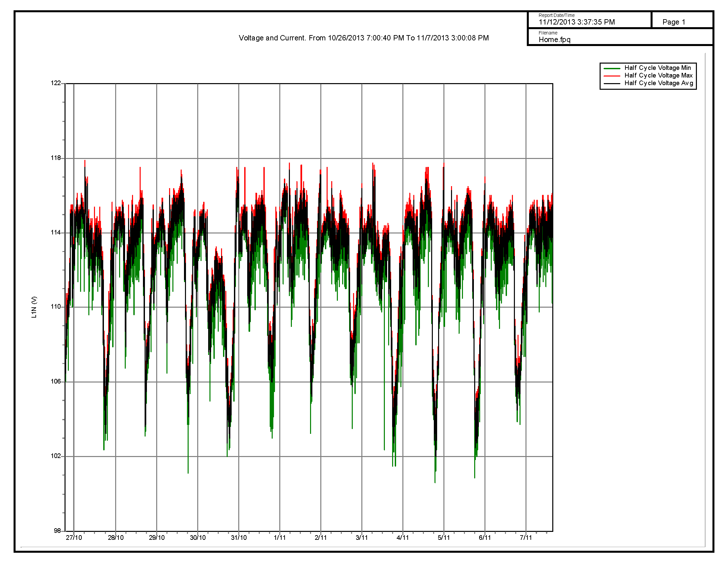
Task: Click the 122 y-axis tick label
Action: point(56,83)
